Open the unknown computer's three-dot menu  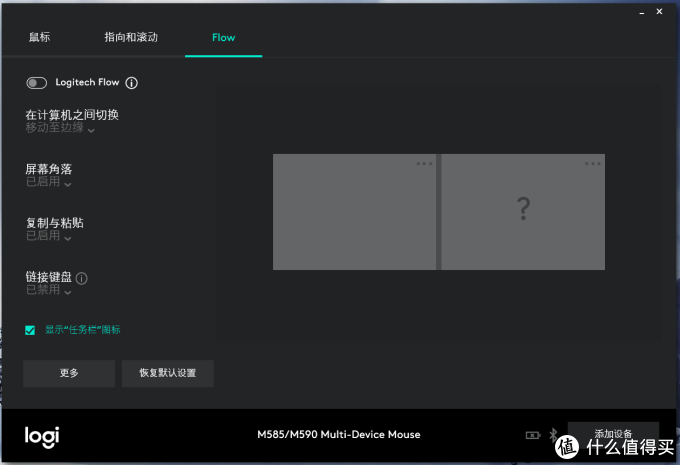pos(592,164)
